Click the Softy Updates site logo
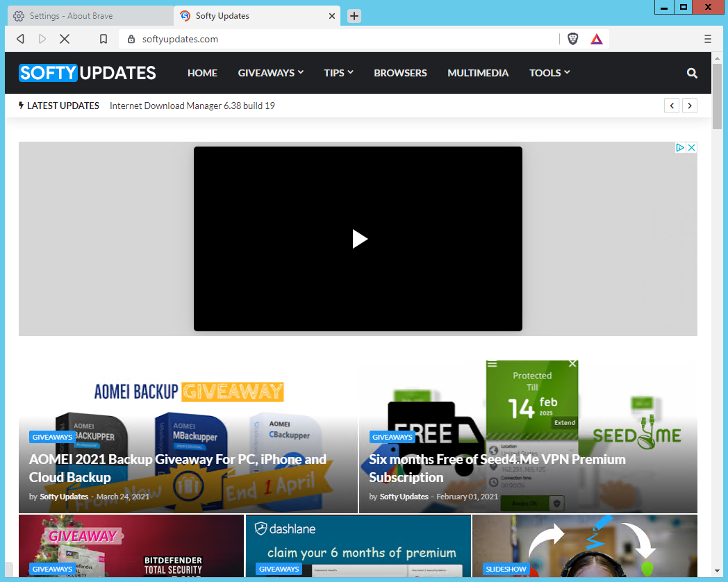Viewport: 728px width, 582px height. coord(88,73)
